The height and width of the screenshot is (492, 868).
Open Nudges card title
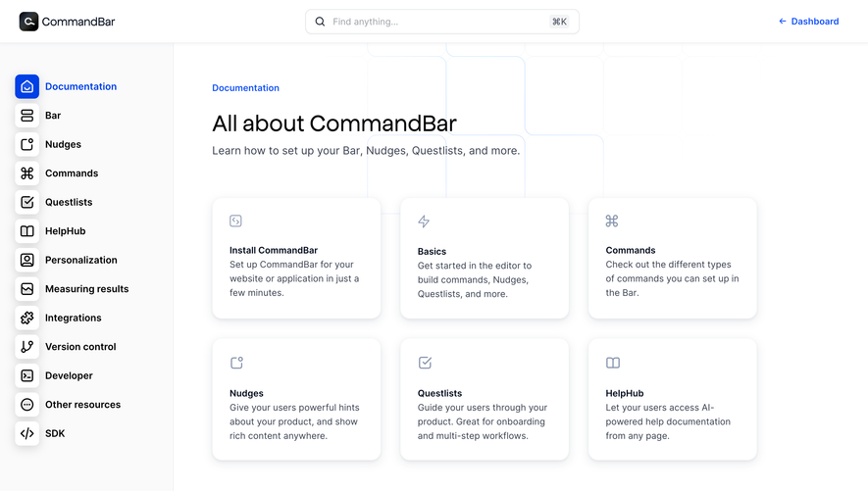(246, 393)
